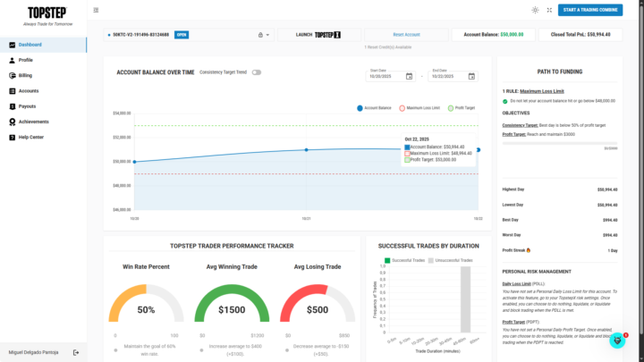Open the chat support widget icon

[x=617, y=341]
